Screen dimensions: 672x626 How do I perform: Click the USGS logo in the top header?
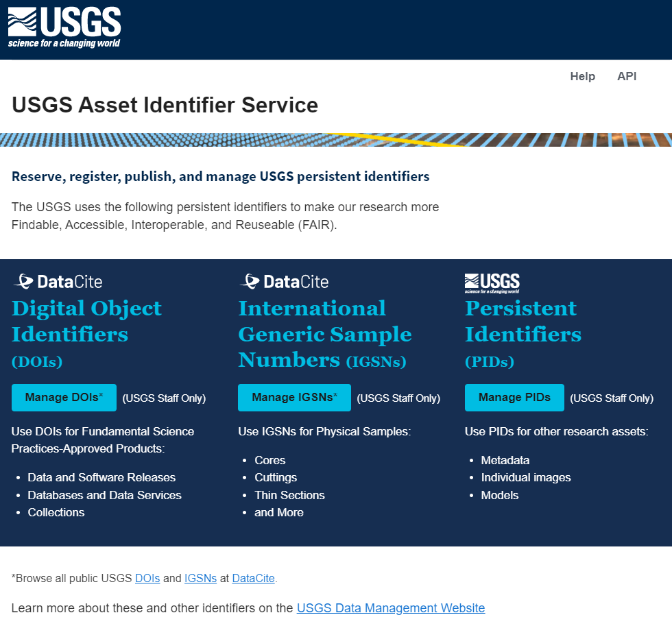pyautogui.click(x=63, y=27)
